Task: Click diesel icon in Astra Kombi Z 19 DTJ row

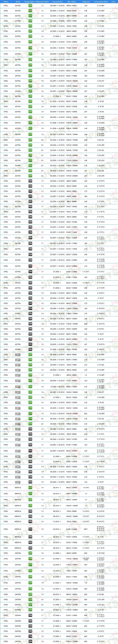Action: tap(30, 467)
